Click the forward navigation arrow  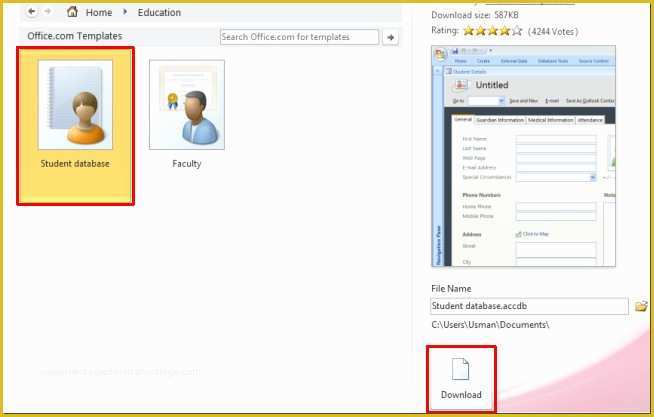[48, 12]
